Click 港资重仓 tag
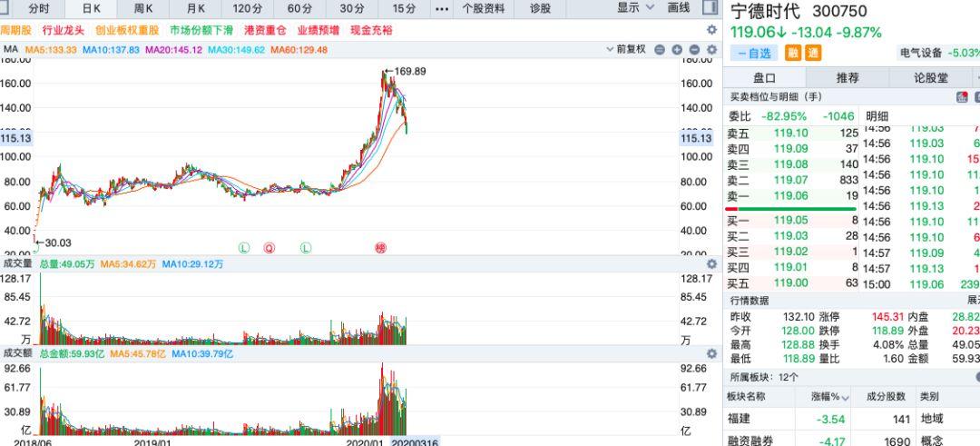This screenshot has height=446, width=980. coord(265,30)
